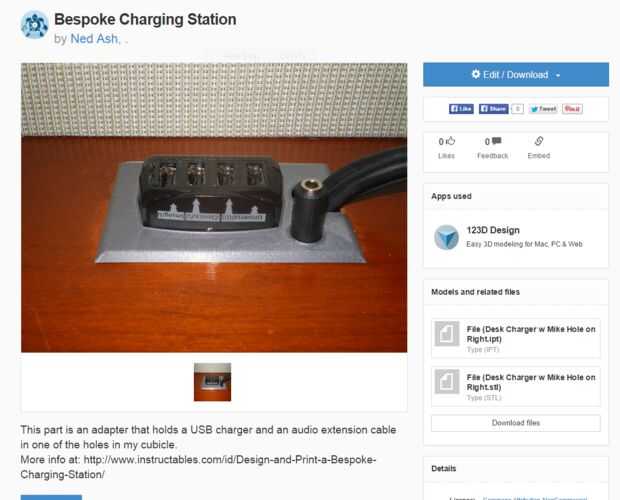Open the Ned Ash author link
Image resolution: width=620 pixels, height=500 pixels.
tap(95, 39)
